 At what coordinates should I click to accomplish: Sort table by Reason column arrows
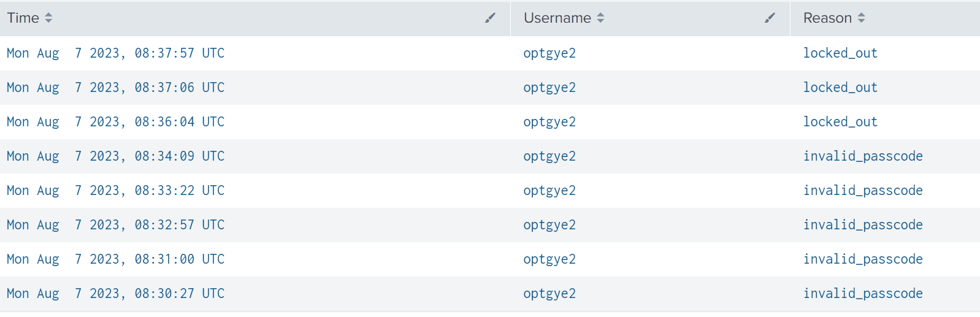click(861, 18)
